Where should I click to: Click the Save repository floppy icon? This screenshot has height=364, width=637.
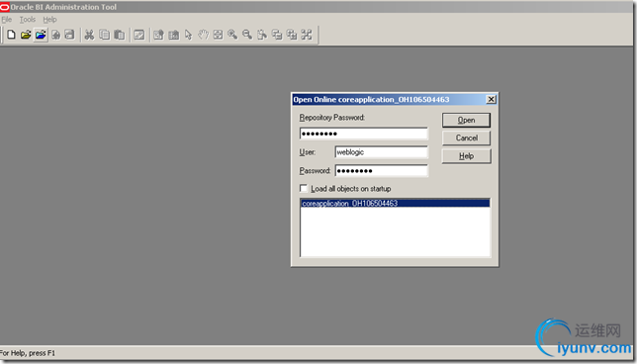pos(70,35)
